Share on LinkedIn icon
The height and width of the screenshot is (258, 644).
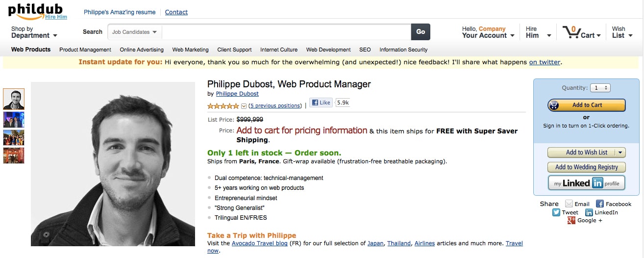589,212
